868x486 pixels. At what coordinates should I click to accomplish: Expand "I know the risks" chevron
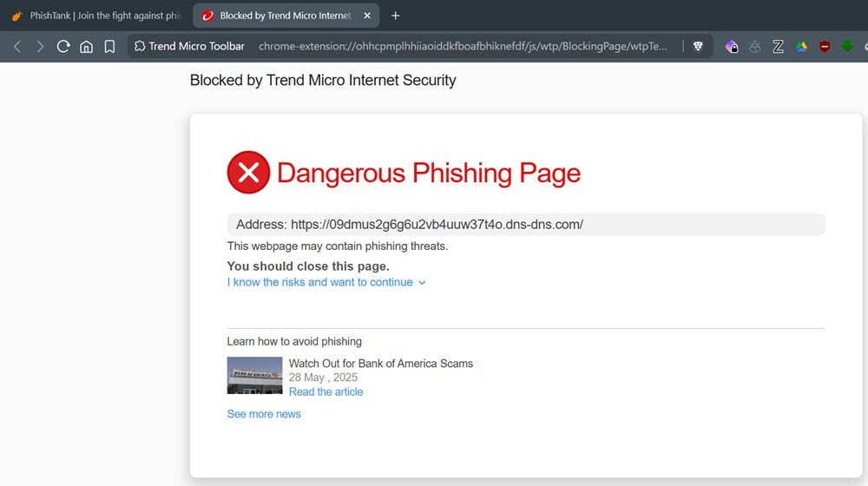(x=423, y=282)
